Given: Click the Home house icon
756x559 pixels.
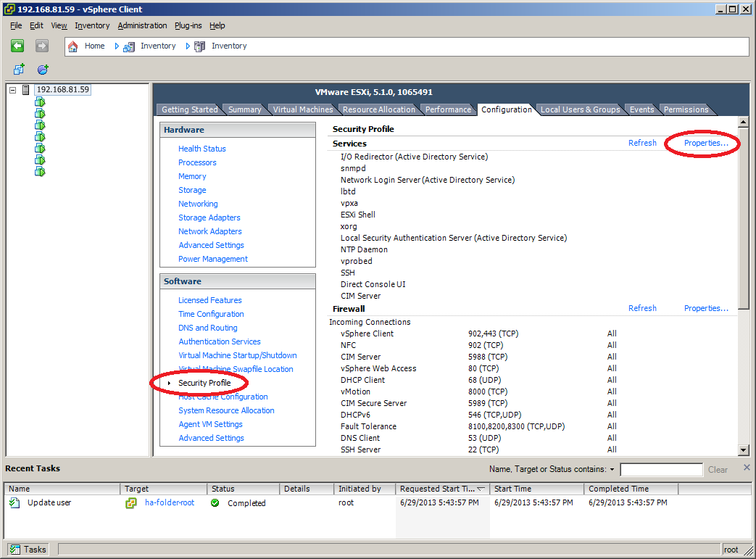Looking at the screenshot, I should pyautogui.click(x=72, y=46).
